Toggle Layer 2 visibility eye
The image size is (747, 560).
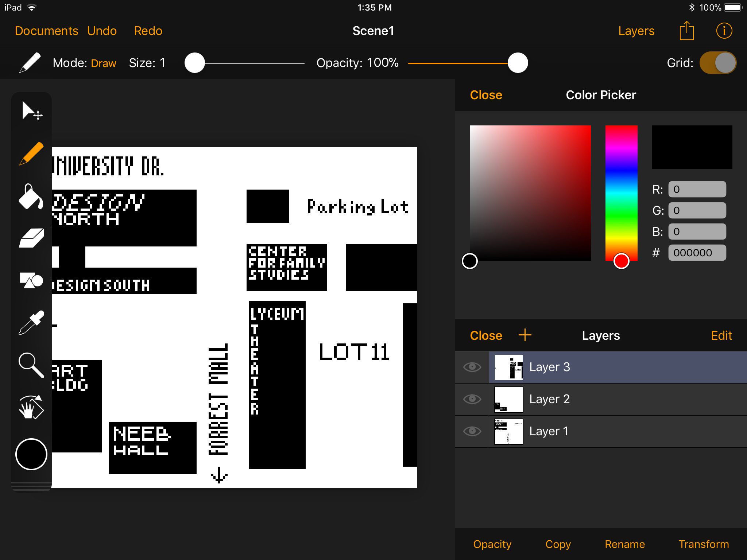(472, 399)
